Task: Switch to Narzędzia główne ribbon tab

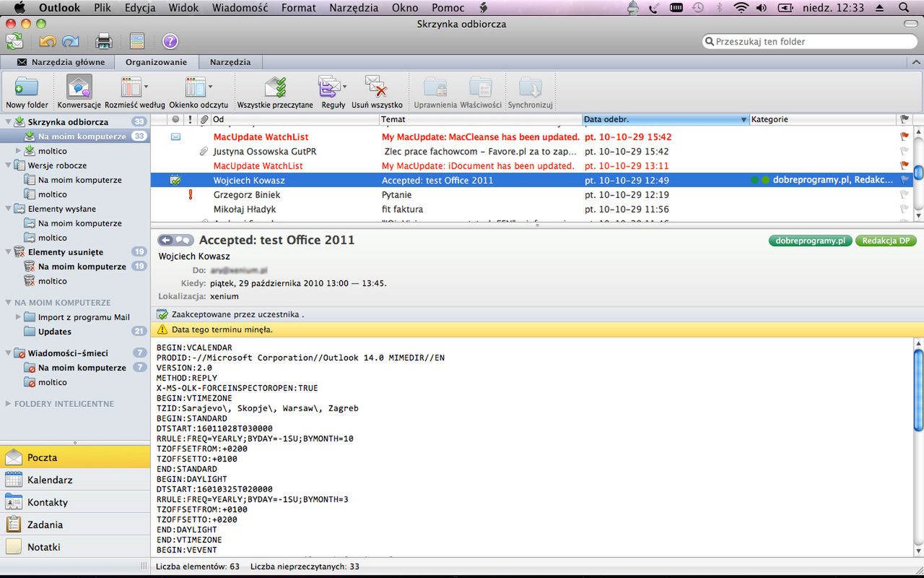Action: [x=61, y=62]
